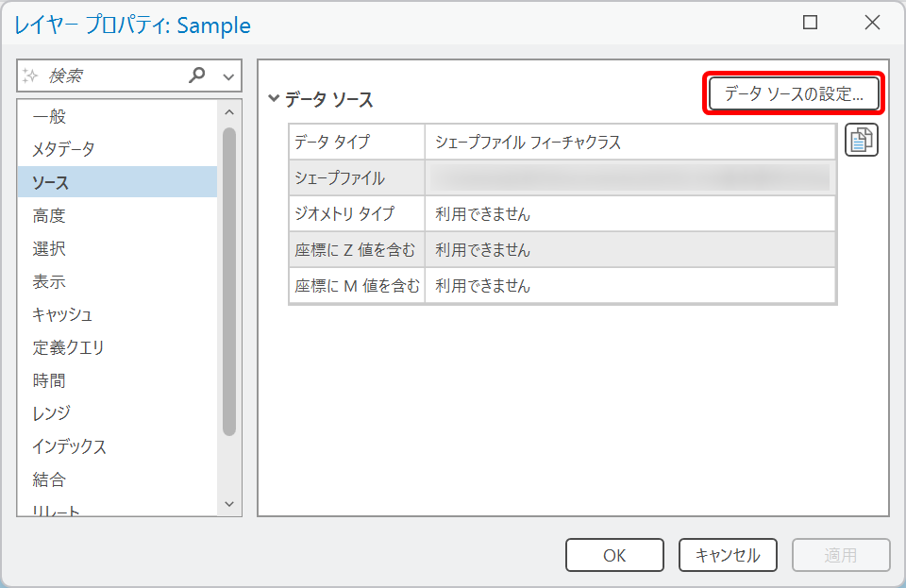
Task: Click the キャンセル button
Action: click(x=727, y=555)
